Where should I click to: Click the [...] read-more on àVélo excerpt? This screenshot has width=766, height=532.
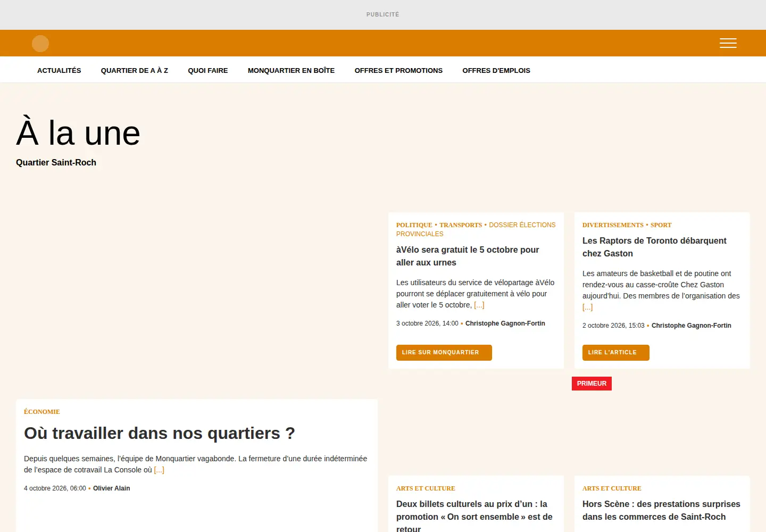point(479,305)
